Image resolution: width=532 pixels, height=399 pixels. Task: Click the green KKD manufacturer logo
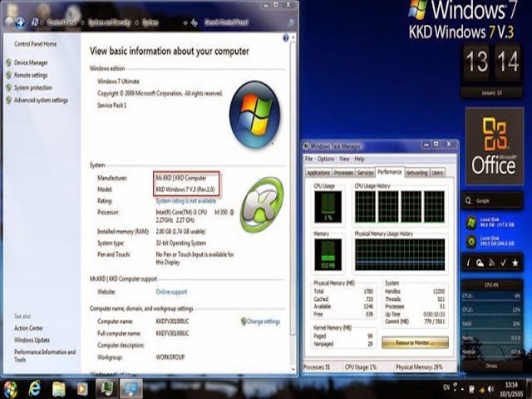click(262, 204)
